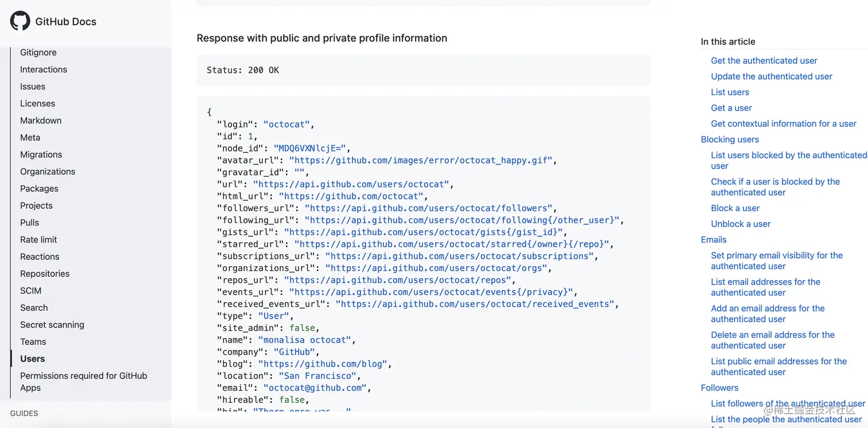The image size is (868, 428).
Task: Open Delete an email address link
Action: tap(773, 340)
